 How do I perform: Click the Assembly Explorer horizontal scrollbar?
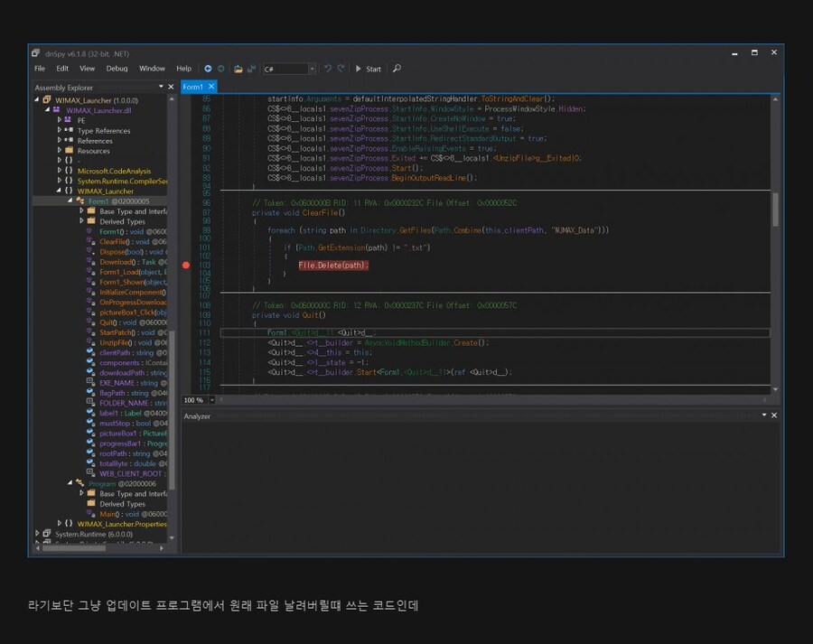click(74, 547)
